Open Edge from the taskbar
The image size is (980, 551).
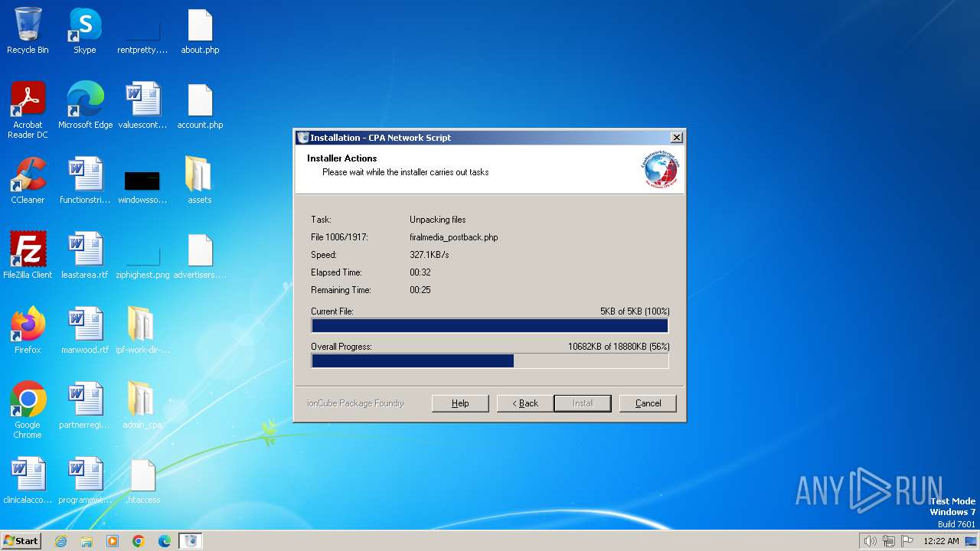165,541
